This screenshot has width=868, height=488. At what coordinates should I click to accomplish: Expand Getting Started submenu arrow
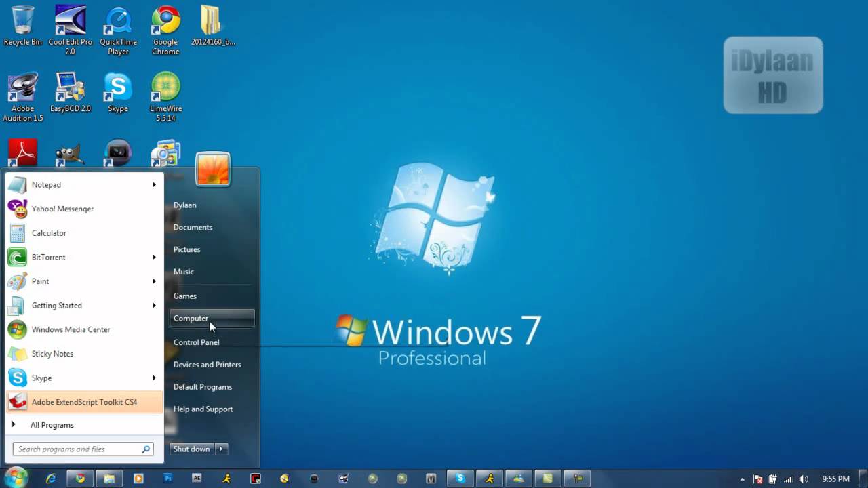pyautogui.click(x=154, y=306)
